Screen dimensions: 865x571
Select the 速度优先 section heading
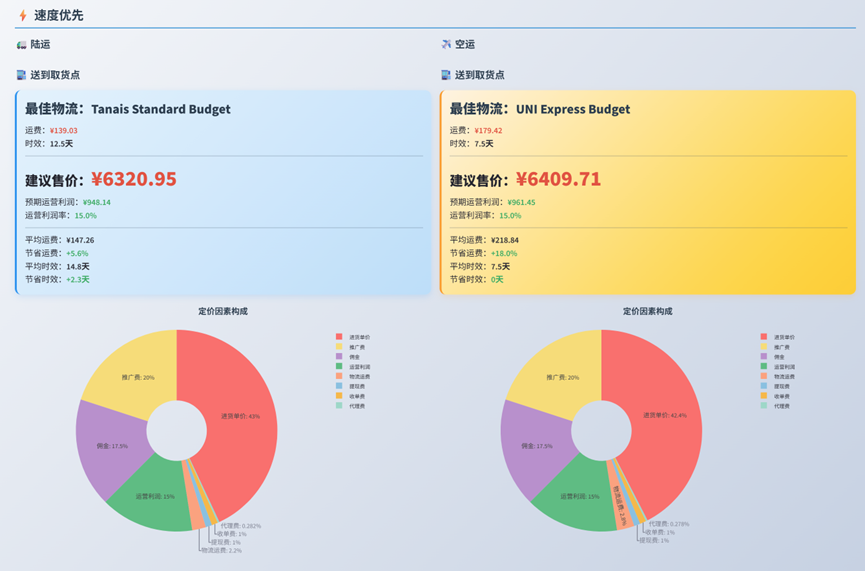(x=59, y=15)
